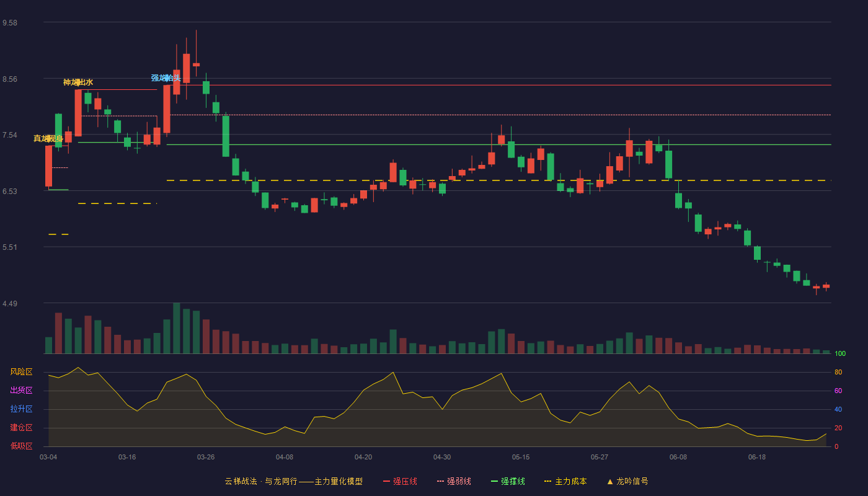Image resolution: width=868 pixels, height=496 pixels.
Task: Toggle the 强撑线 legend series
Action: click(x=508, y=481)
